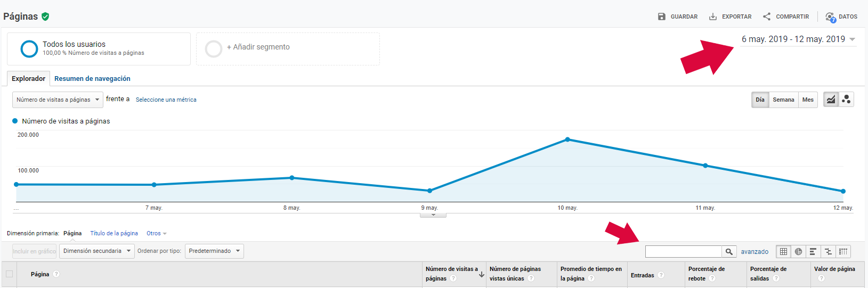Open the date range dropdown

pyautogui.click(x=798, y=39)
